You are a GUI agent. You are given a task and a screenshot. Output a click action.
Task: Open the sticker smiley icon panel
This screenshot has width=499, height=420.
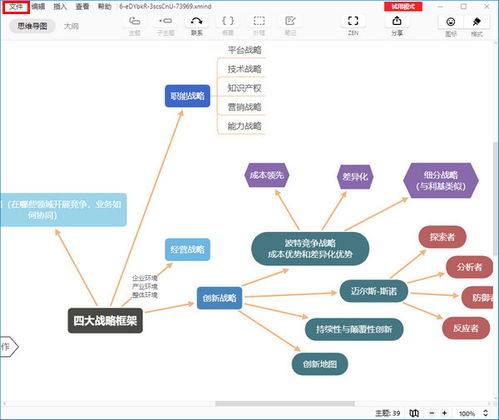click(x=451, y=22)
